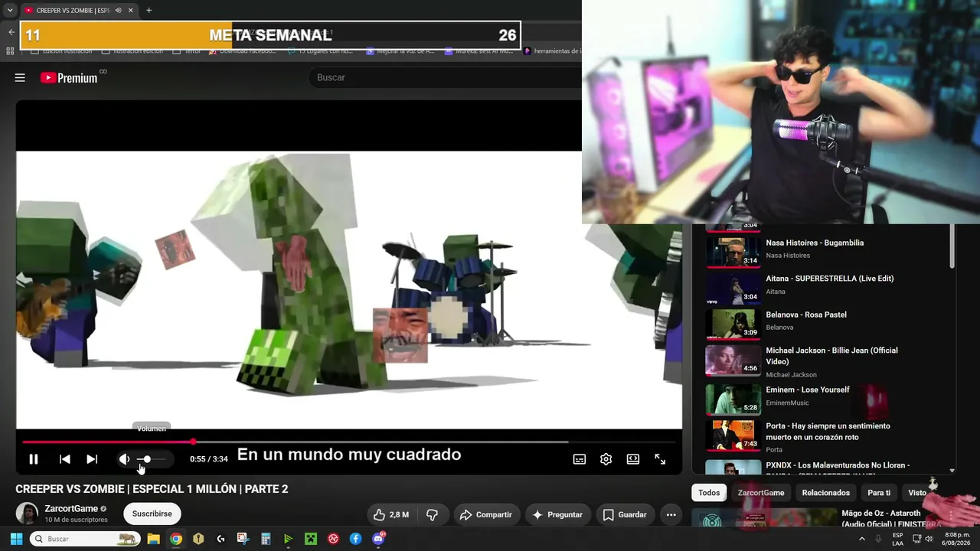Open File Explorer from the taskbar
Viewport: 980px width, 551px height.
tap(153, 539)
